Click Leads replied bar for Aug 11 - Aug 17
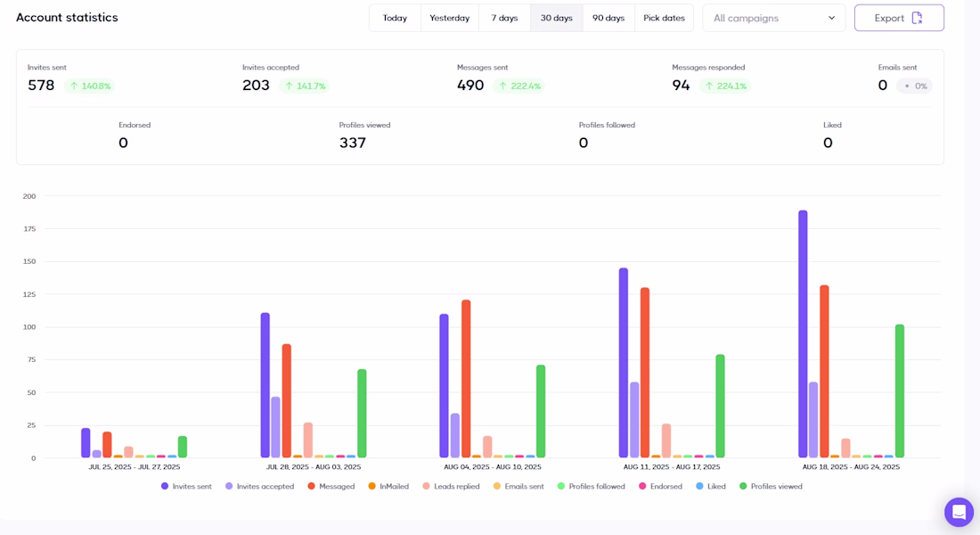980x535 pixels. [x=666, y=440]
